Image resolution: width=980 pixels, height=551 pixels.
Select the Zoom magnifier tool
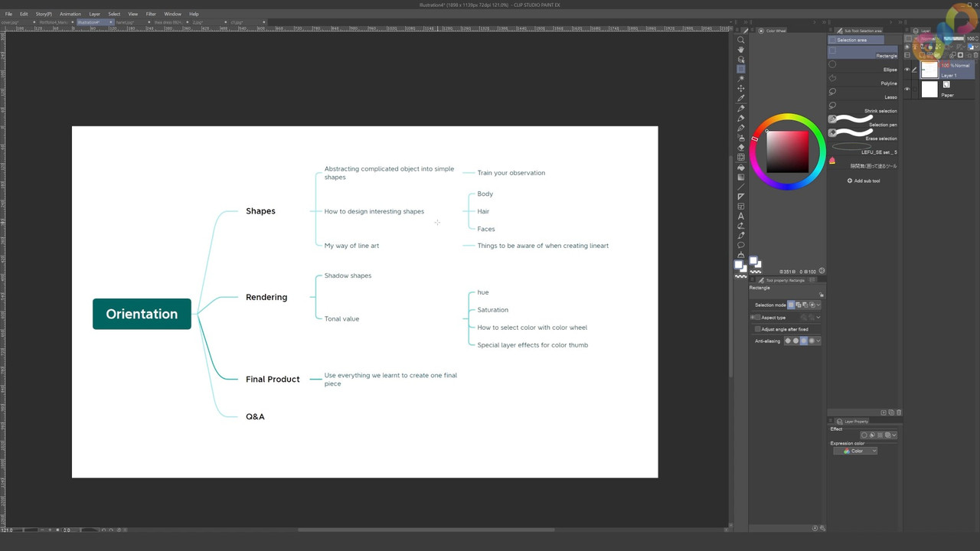[x=741, y=40]
